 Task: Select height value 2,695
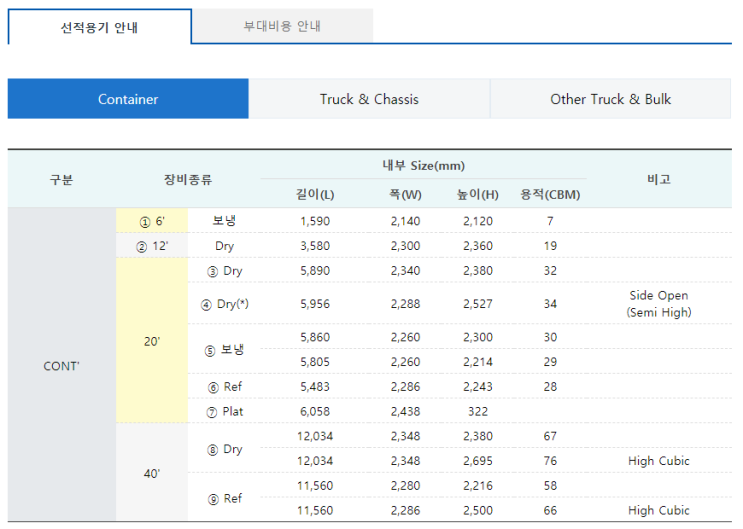click(x=478, y=461)
